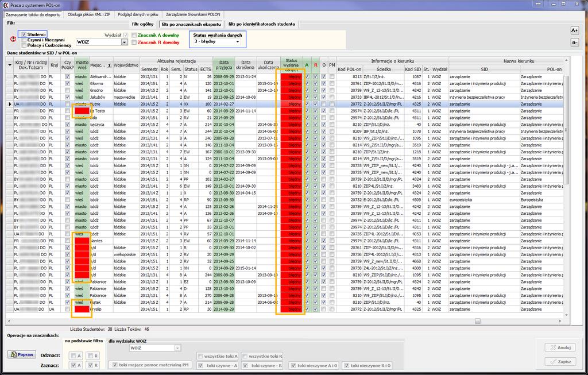
Task: Click the horizontal scrollbar right arrow
Action: point(560,321)
